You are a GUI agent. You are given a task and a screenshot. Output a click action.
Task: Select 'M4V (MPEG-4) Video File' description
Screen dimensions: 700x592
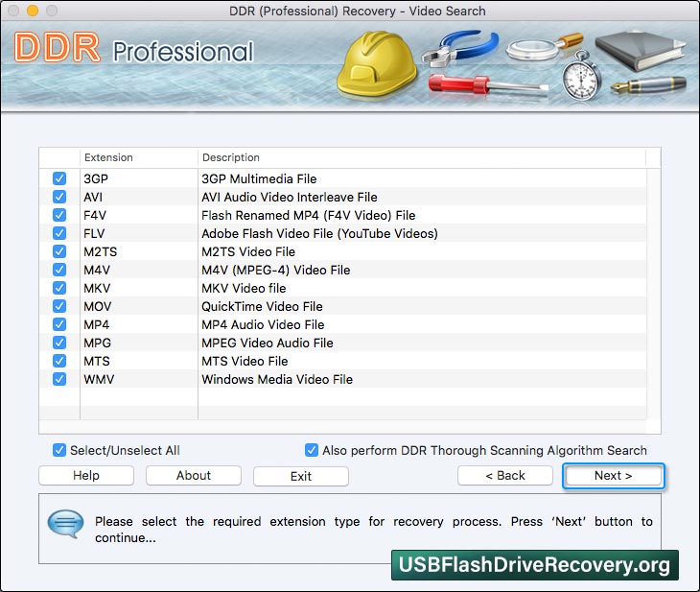click(276, 271)
